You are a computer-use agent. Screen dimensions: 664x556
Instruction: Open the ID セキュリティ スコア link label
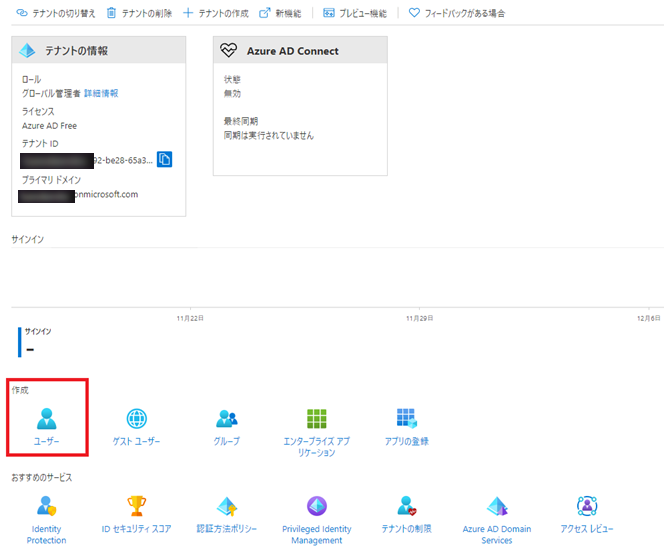click(x=136, y=528)
